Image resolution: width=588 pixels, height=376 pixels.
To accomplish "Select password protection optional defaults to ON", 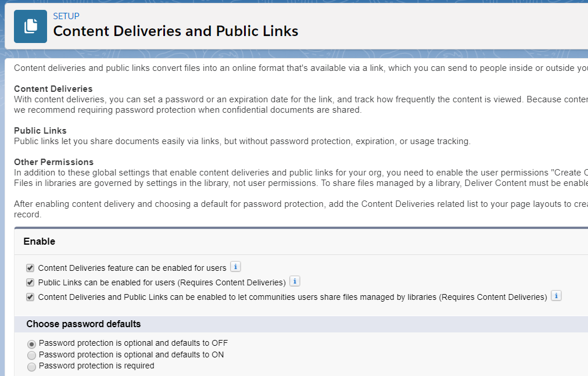I will click(32, 355).
